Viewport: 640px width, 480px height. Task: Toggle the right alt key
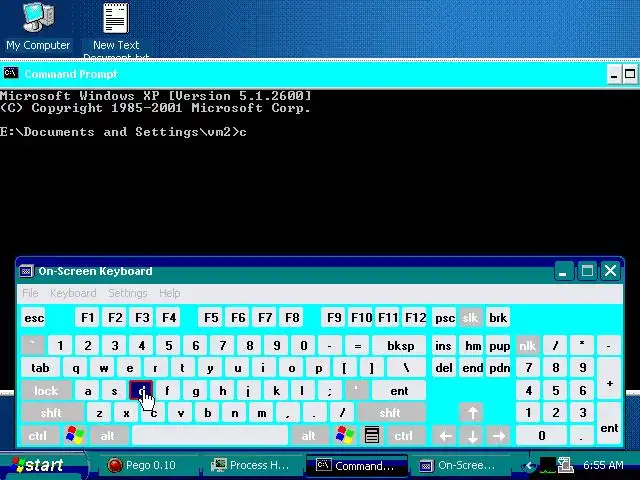point(309,436)
